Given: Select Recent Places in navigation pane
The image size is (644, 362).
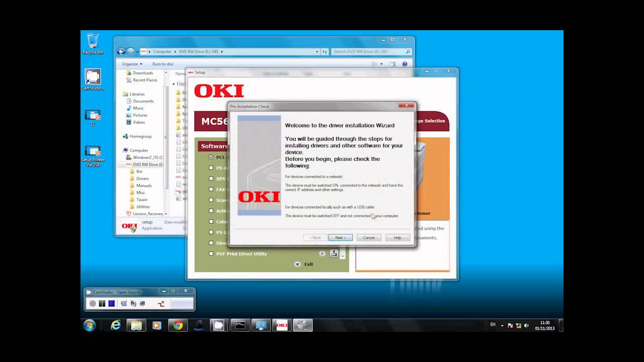Looking at the screenshot, I should coord(145,80).
